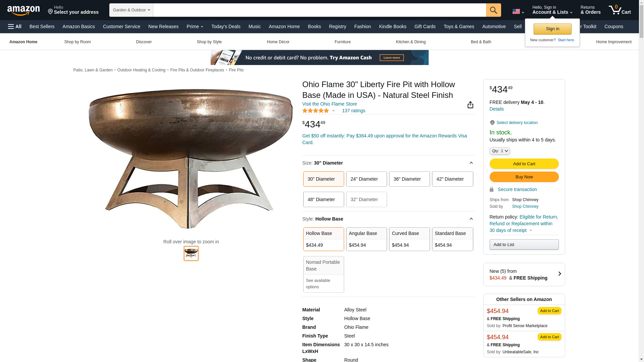This screenshot has height=362, width=644.
Task: Click the share icon beside product title
Action: (x=470, y=105)
